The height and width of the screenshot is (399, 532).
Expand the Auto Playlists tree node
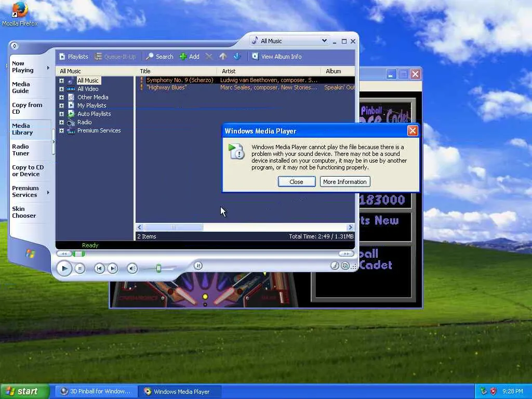pyautogui.click(x=61, y=114)
